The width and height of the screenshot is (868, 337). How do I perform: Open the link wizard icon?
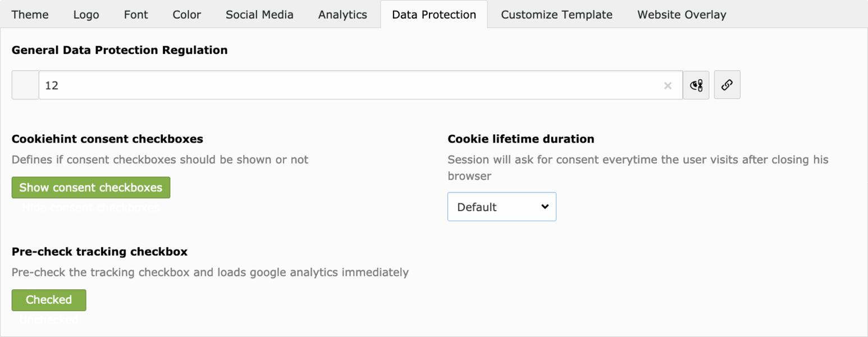pos(696,85)
